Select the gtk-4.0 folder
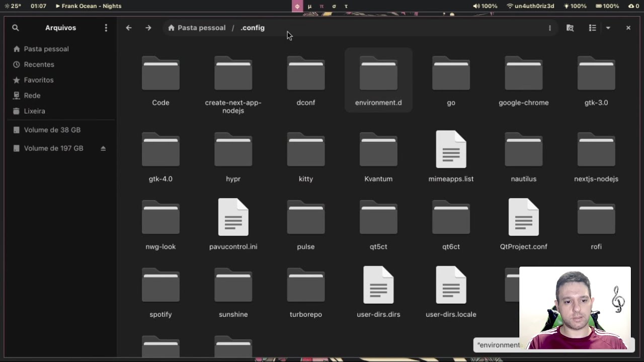The width and height of the screenshot is (644, 362). tap(160, 157)
